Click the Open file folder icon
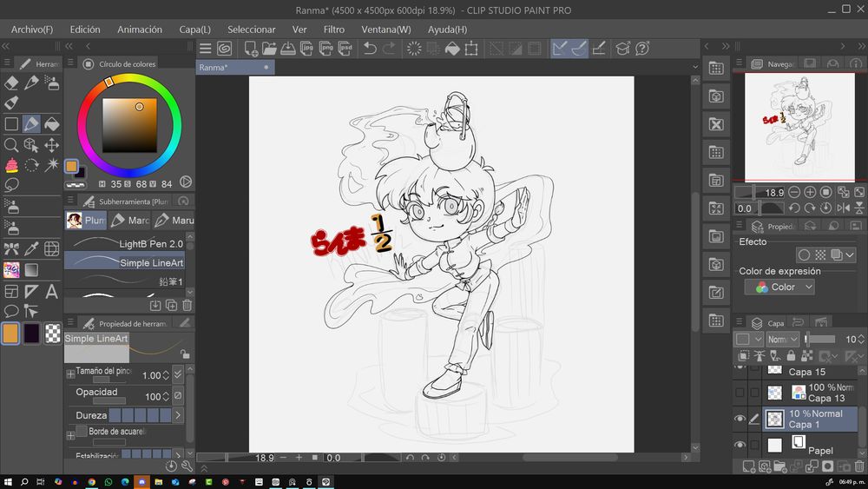Image resolution: width=868 pixels, height=489 pixels. tap(270, 49)
